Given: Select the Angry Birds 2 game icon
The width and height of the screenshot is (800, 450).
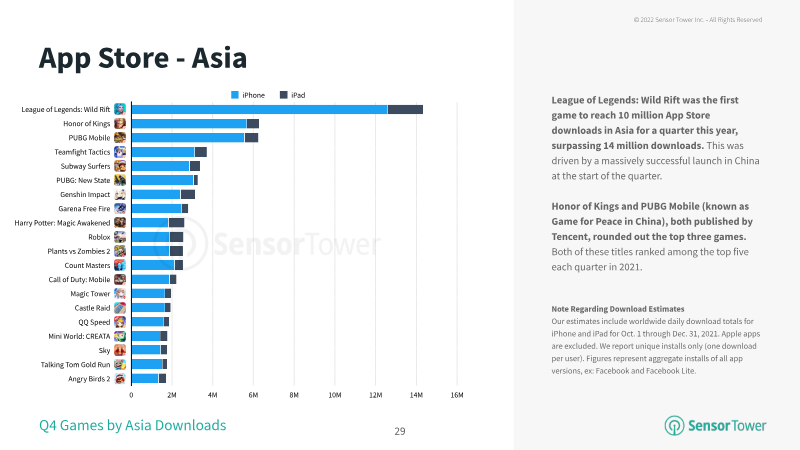Looking at the screenshot, I should [x=120, y=379].
